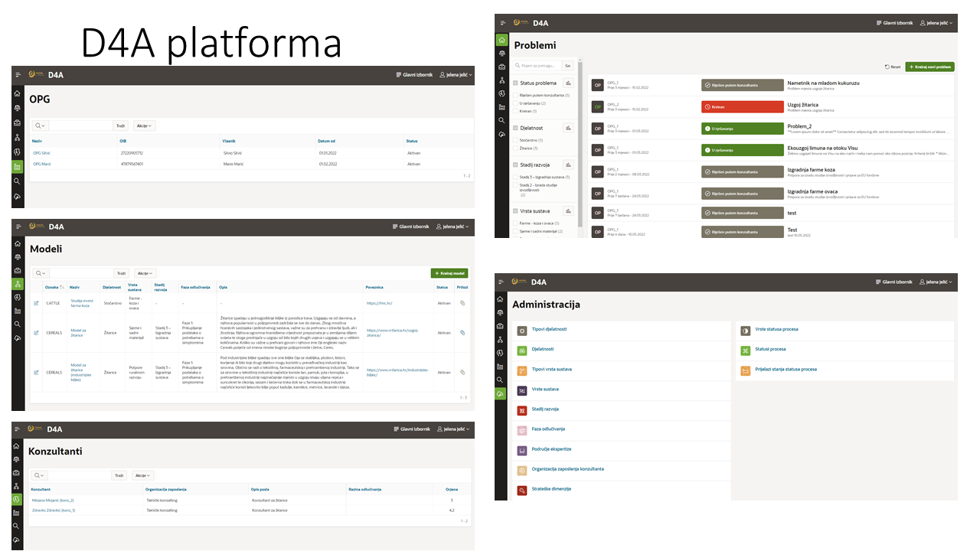
Task: Click the Tipovi djelatnosti grey icon
Action: click(522, 331)
